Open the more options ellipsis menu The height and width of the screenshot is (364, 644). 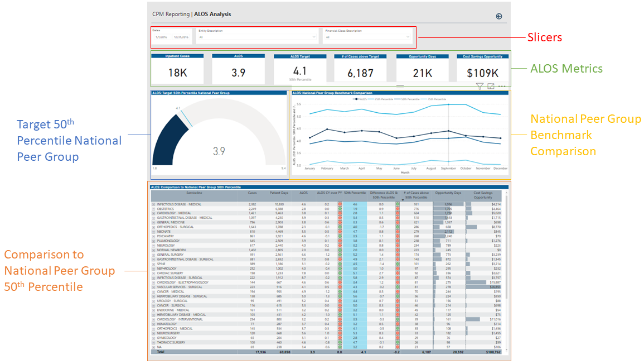(502, 87)
